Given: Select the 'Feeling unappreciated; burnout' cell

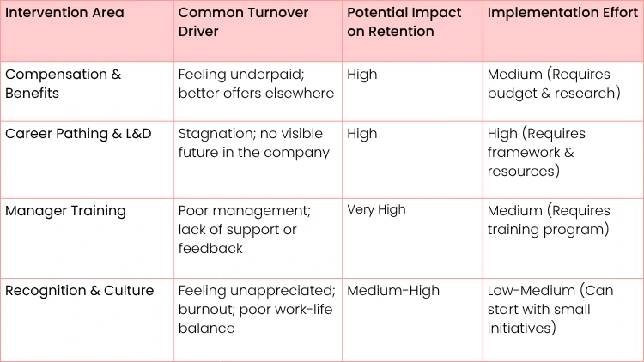Looking at the screenshot, I should tap(256, 309).
